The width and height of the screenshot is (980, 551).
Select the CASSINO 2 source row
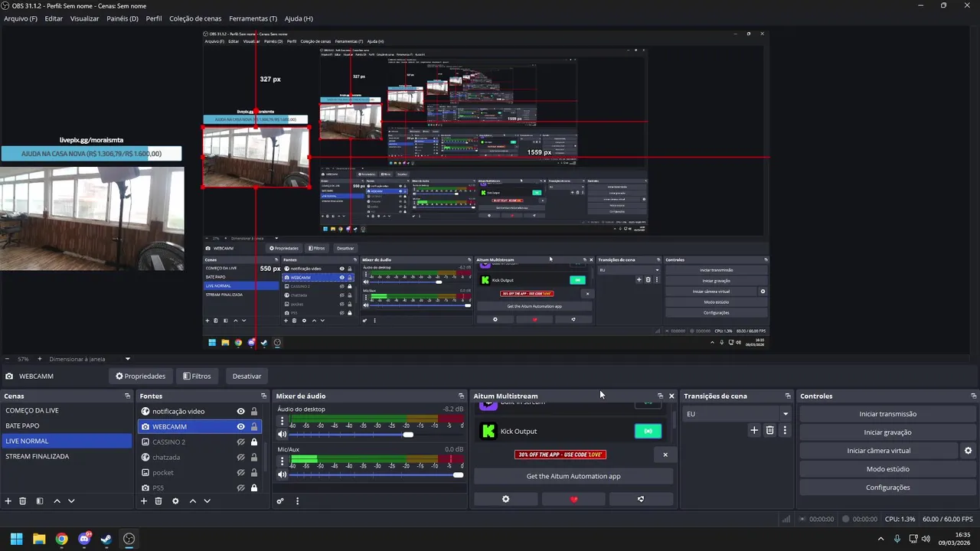point(201,442)
